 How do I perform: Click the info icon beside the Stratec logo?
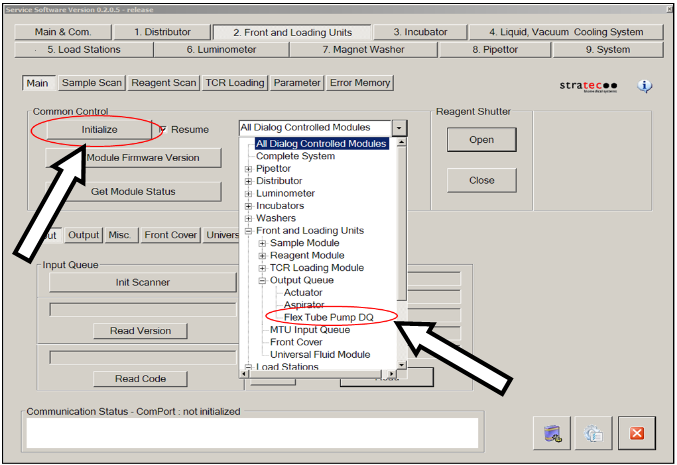(645, 86)
